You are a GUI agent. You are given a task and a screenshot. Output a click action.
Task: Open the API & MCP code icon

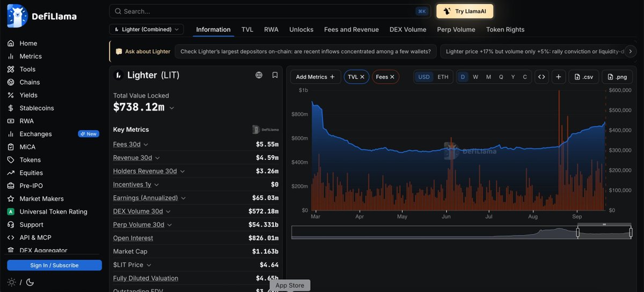(x=10, y=237)
